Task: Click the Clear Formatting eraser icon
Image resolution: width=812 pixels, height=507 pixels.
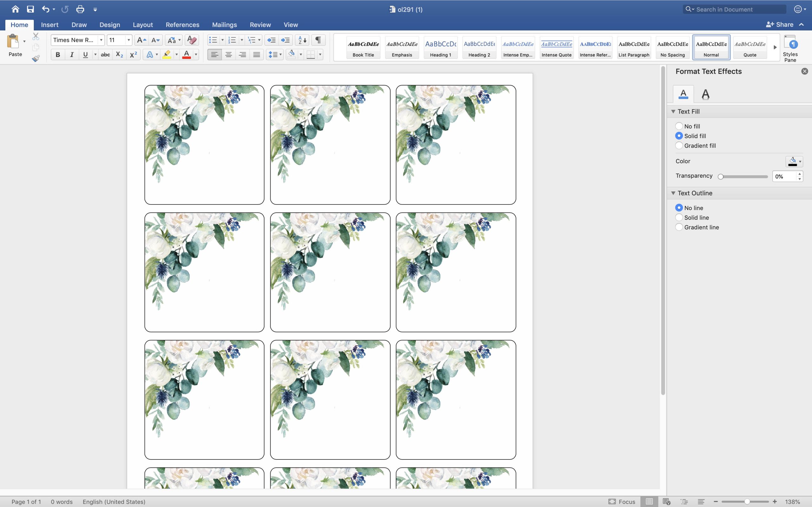Action: coord(192,40)
